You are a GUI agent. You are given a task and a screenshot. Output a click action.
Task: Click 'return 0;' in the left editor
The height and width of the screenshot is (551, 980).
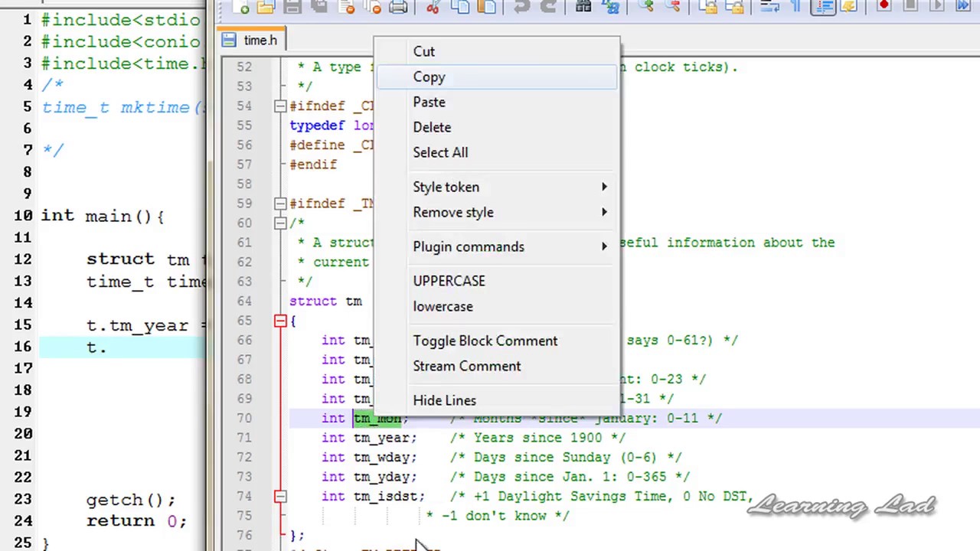136,521
